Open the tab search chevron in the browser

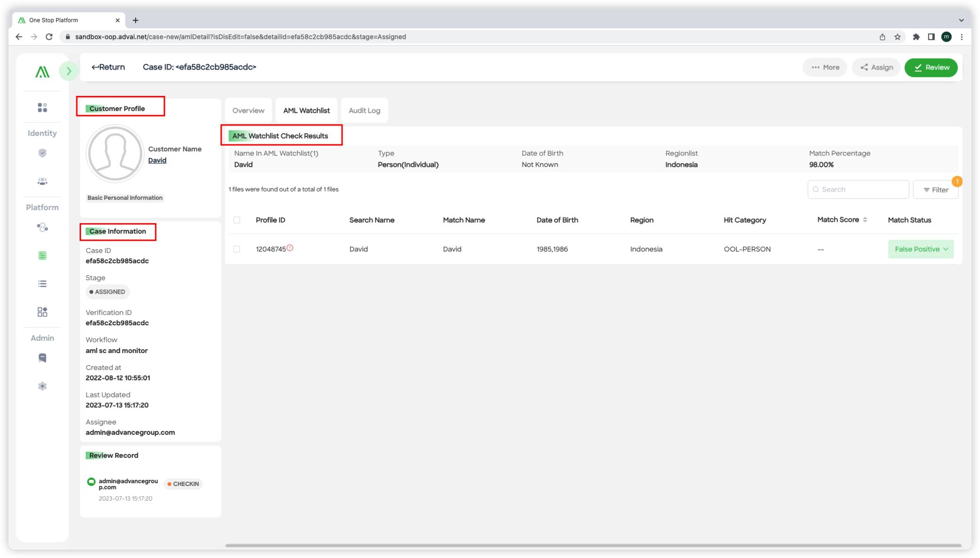click(961, 20)
